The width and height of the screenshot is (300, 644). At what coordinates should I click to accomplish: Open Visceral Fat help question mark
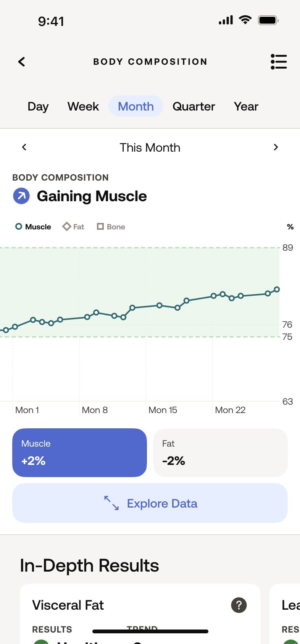(239, 605)
